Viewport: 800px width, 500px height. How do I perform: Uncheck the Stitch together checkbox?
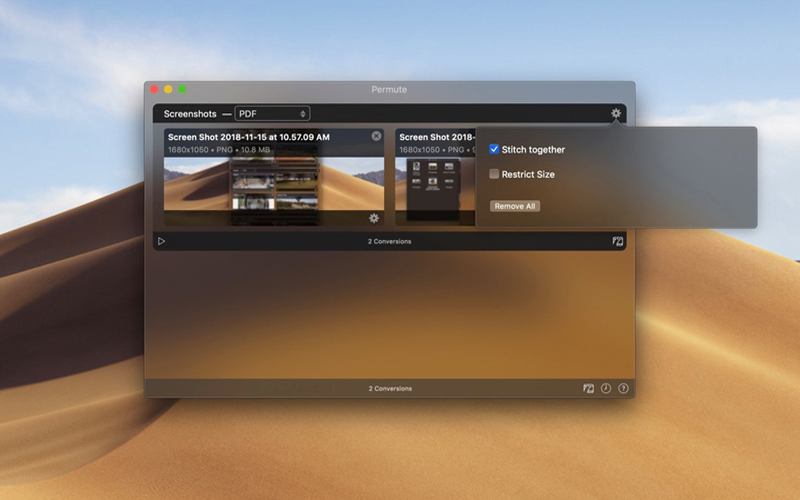tap(494, 149)
